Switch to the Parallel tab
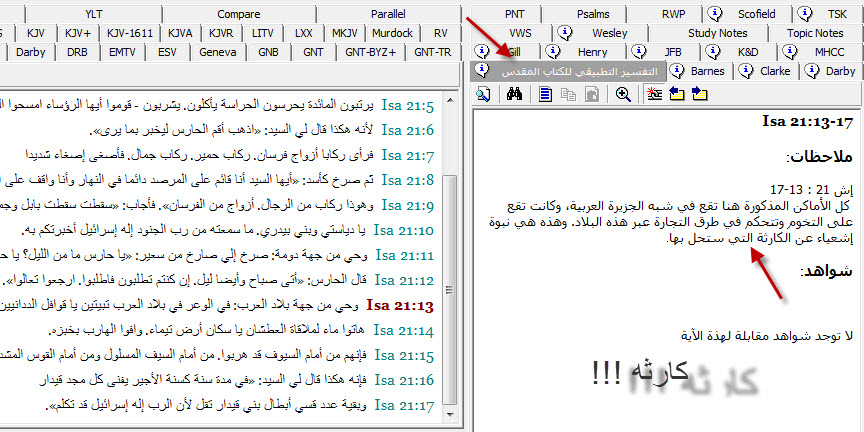Screen dimensions: 864x432 click(x=388, y=14)
